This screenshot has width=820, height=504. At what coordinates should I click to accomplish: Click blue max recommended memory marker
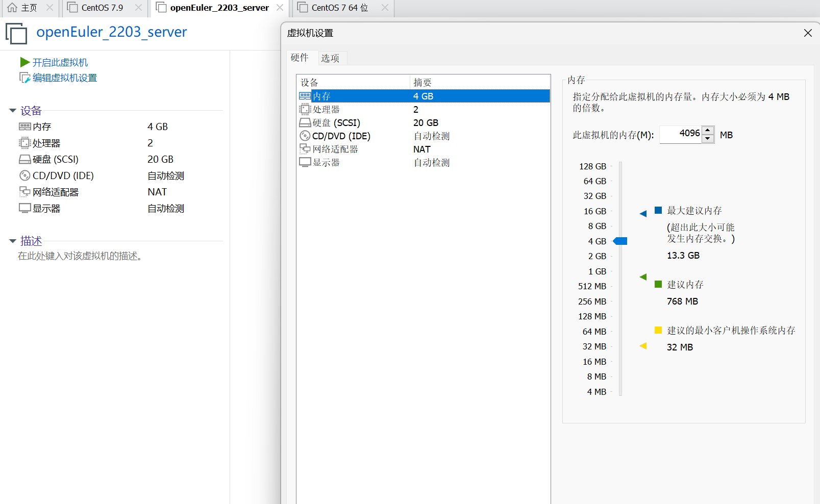point(643,213)
